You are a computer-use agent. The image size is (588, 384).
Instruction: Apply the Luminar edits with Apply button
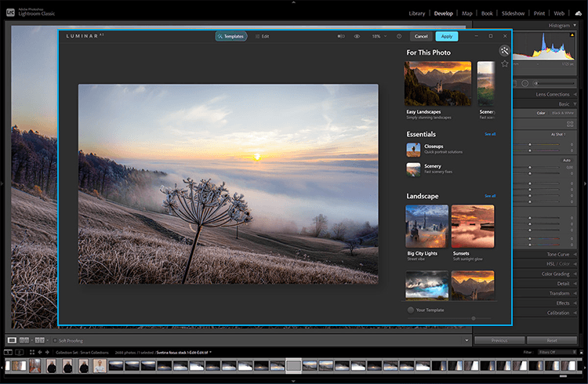coord(447,36)
